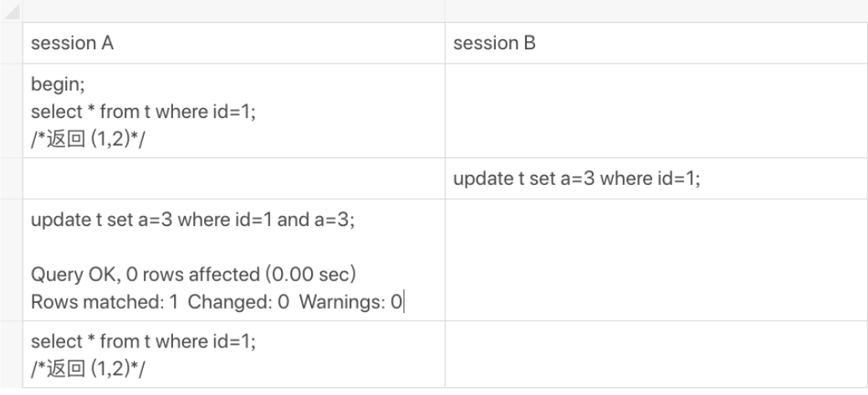Select the column header above session B
This screenshot has width=868, height=395.
656,11
